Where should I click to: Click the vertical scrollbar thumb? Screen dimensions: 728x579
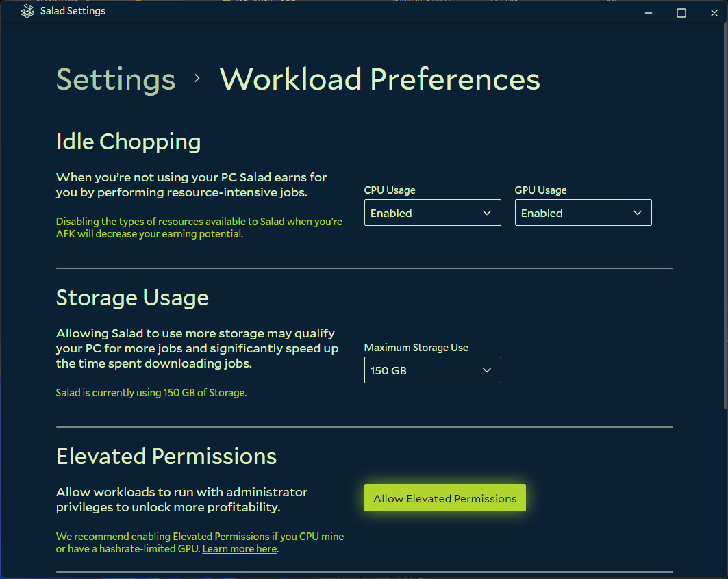click(x=725, y=216)
